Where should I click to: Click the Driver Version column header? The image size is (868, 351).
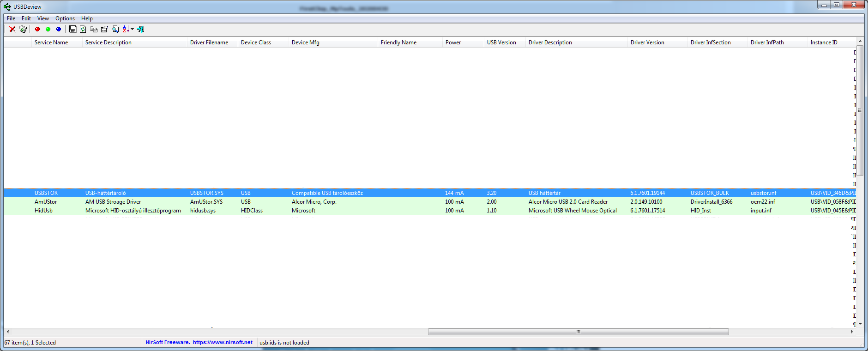point(658,42)
